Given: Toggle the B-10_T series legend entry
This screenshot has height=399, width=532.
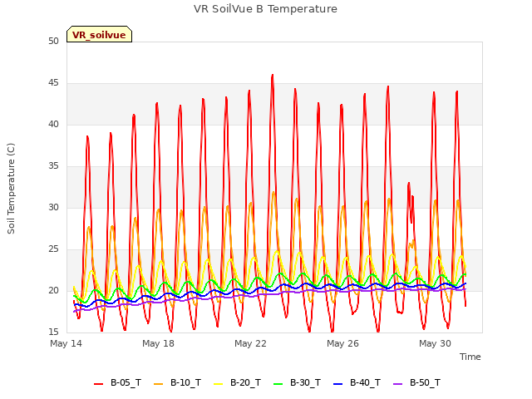Looking at the screenshot, I should coord(177,382).
